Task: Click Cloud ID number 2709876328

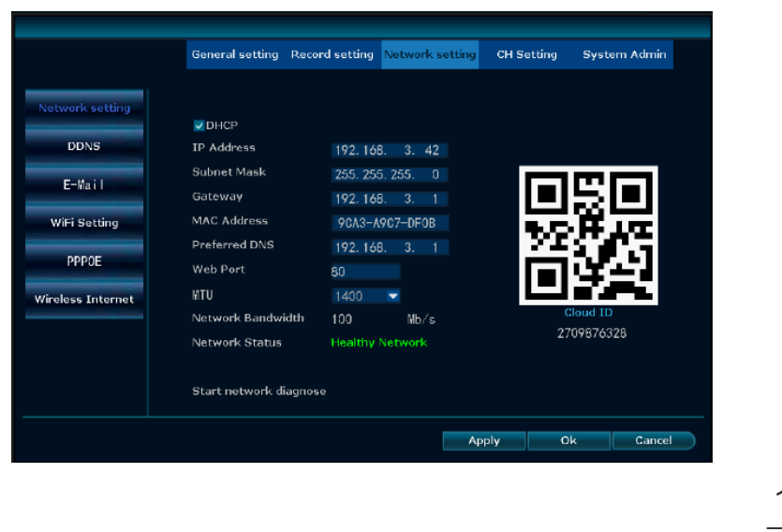Action: coord(592,333)
